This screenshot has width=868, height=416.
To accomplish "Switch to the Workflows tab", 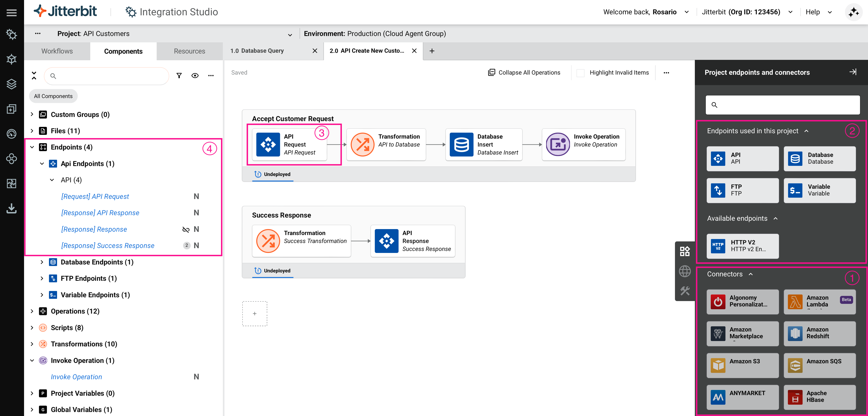I will pyautogui.click(x=57, y=51).
